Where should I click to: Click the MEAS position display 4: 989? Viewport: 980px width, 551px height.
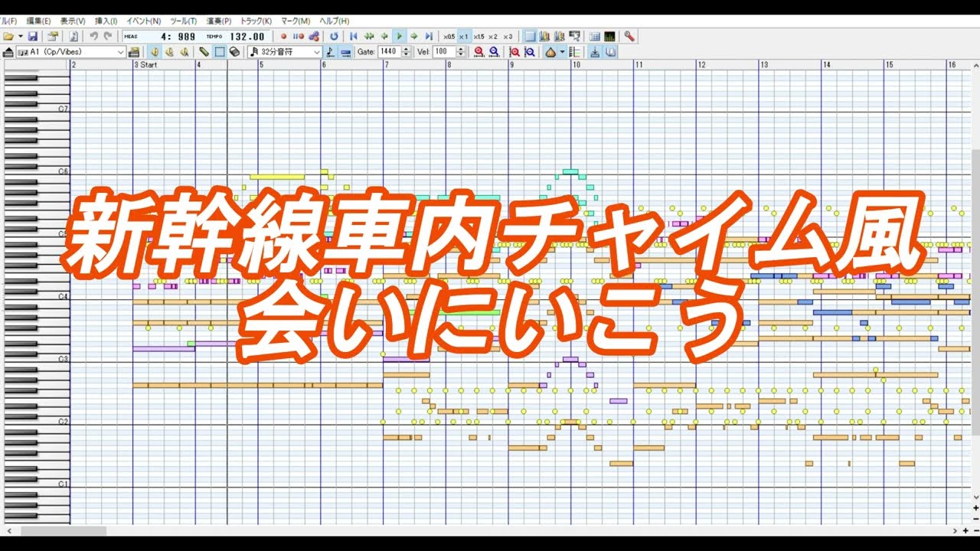pyautogui.click(x=179, y=36)
